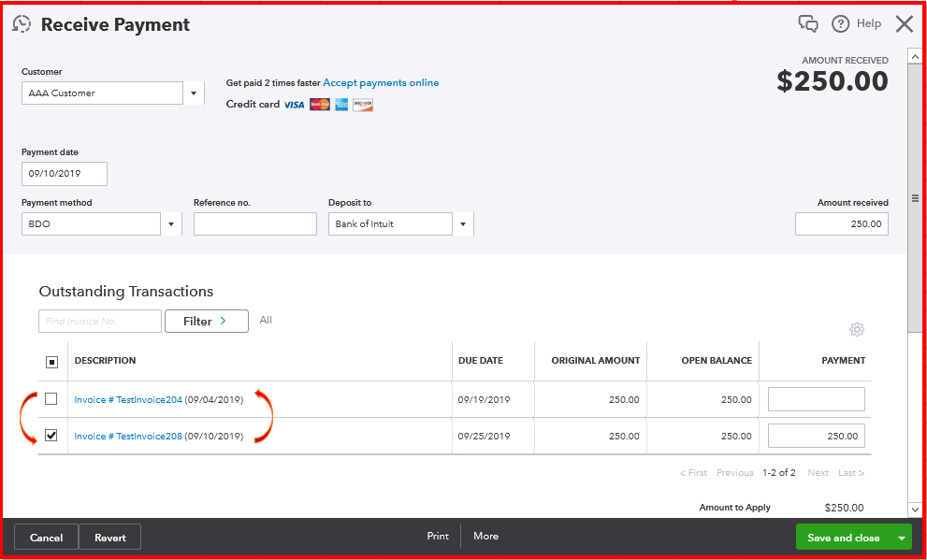Go to First page link
This screenshot has width=927, height=560.
[693, 473]
